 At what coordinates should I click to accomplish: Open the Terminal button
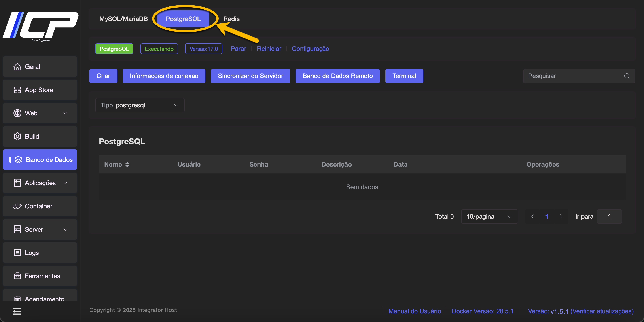pyautogui.click(x=404, y=76)
